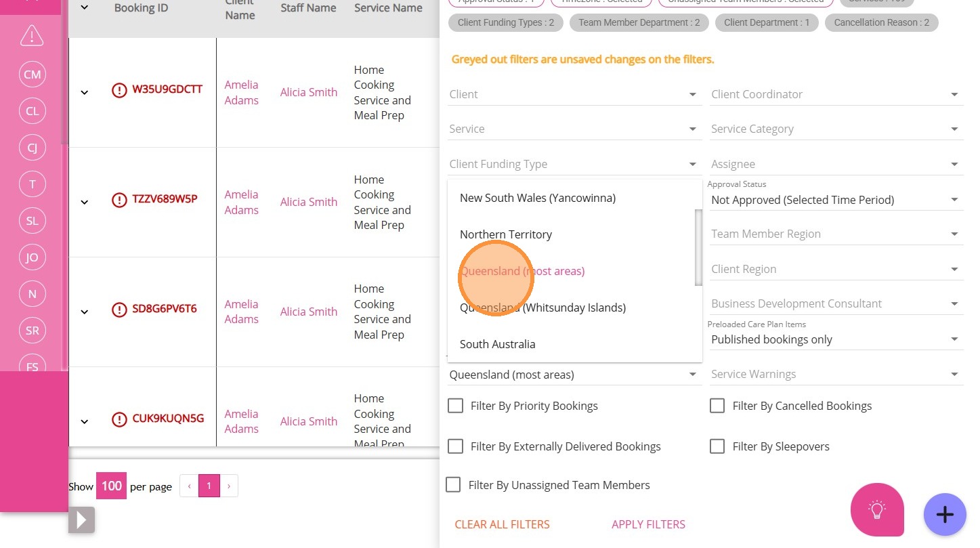Open the JO avatar in sidebar
The width and height of the screenshot is (980, 548).
[x=33, y=257]
